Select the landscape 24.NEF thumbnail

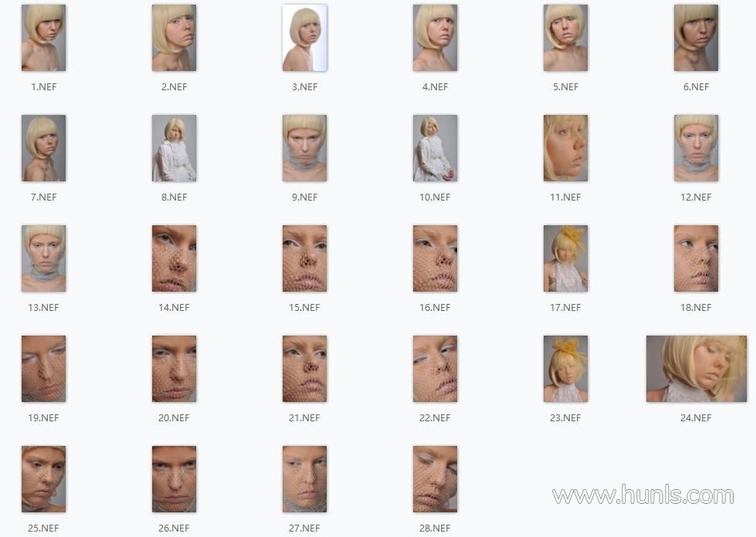click(697, 369)
